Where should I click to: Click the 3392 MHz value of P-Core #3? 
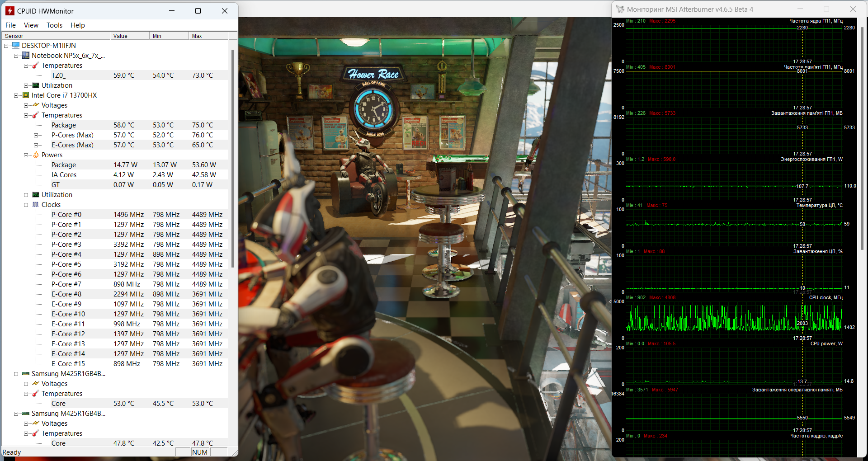[129, 245]
